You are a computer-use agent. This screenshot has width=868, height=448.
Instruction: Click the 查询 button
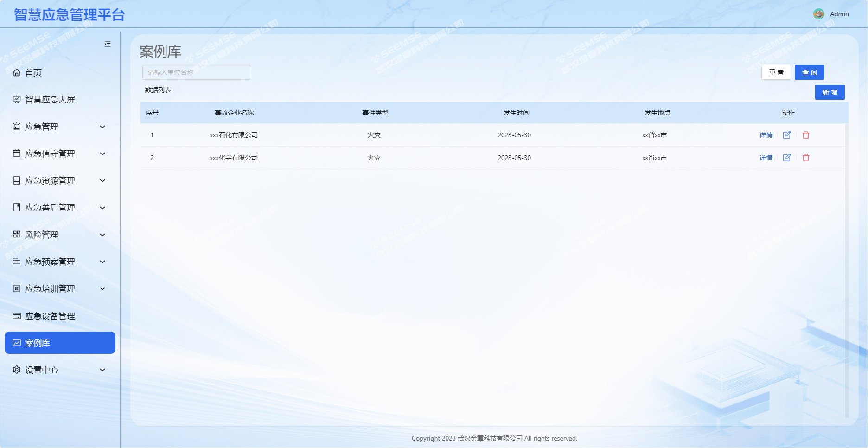pos(810,72)
